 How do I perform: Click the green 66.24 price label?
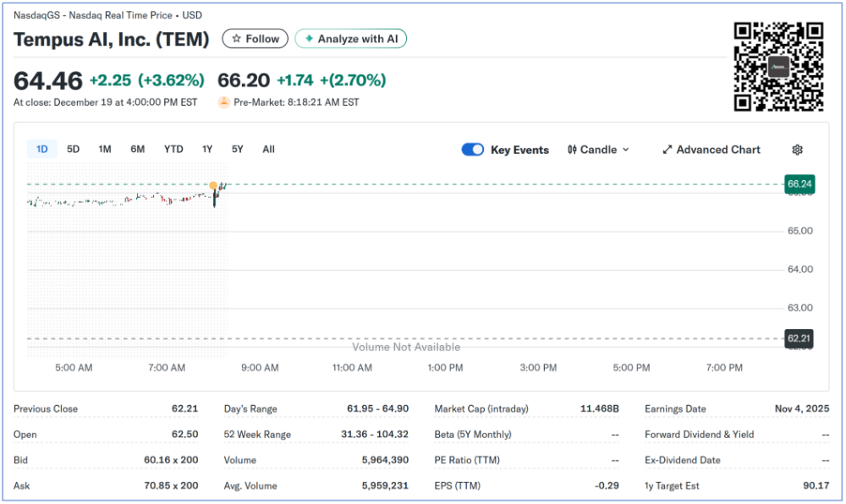(799, 184)
